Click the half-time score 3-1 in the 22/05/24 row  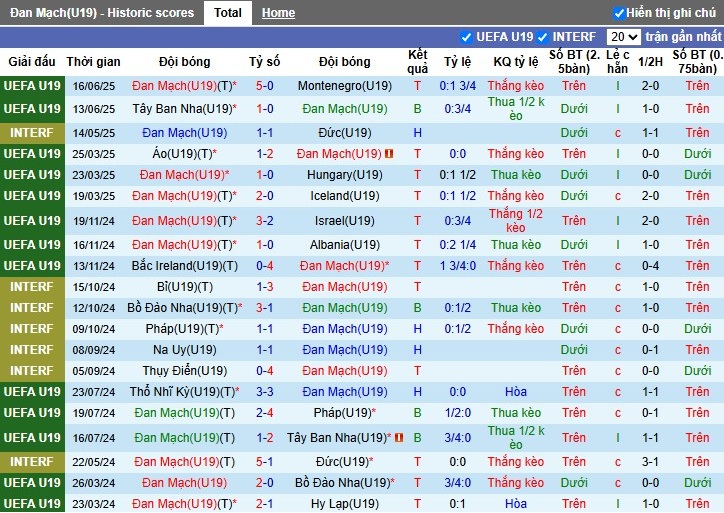click(x=650, y=462)
